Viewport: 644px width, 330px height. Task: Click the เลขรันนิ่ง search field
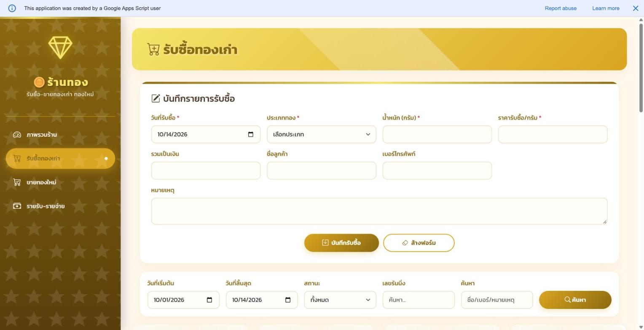[x=419, y=300]
